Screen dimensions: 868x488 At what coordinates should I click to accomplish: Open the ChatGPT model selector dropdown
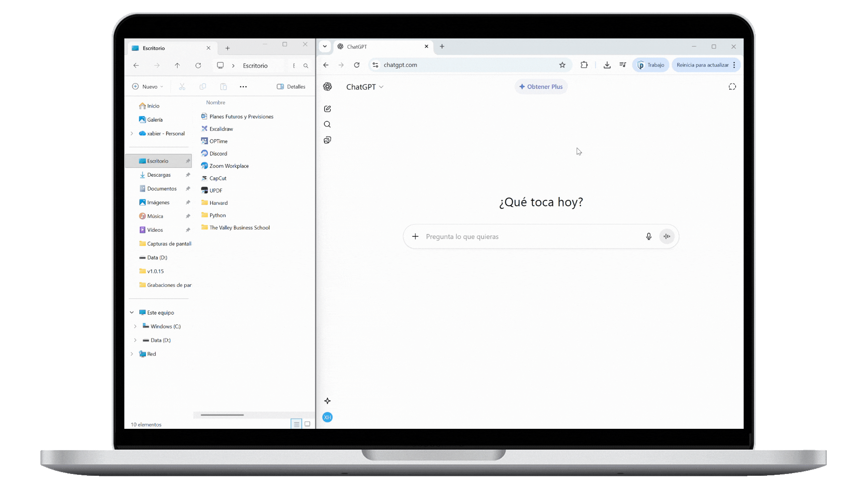364,87
